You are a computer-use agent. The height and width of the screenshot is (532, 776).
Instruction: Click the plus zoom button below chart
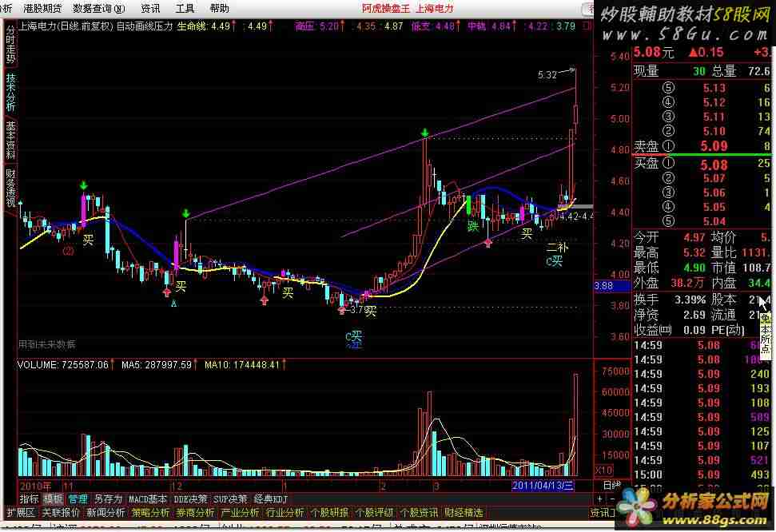point(599,498)
